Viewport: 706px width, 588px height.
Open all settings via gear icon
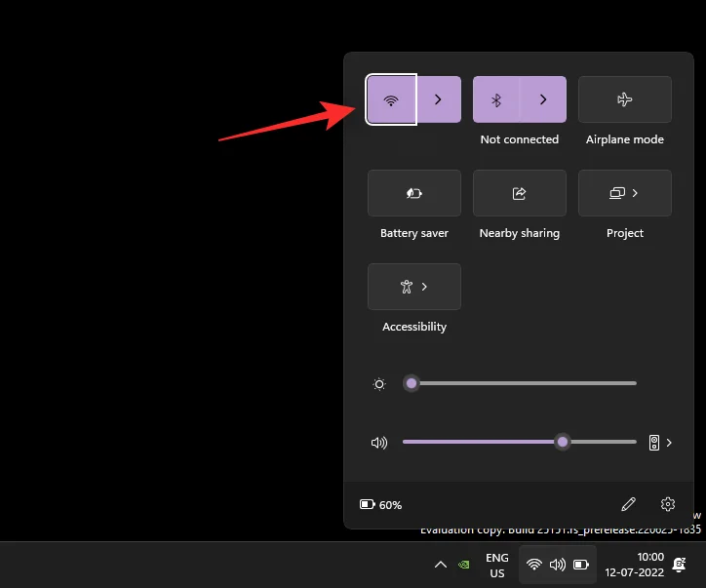pos(668,504)
